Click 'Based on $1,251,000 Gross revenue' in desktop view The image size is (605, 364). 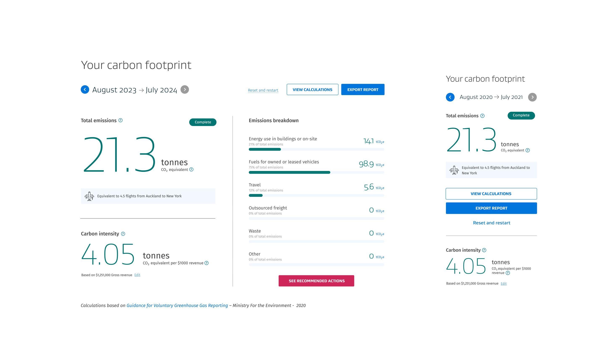[107, 275]
